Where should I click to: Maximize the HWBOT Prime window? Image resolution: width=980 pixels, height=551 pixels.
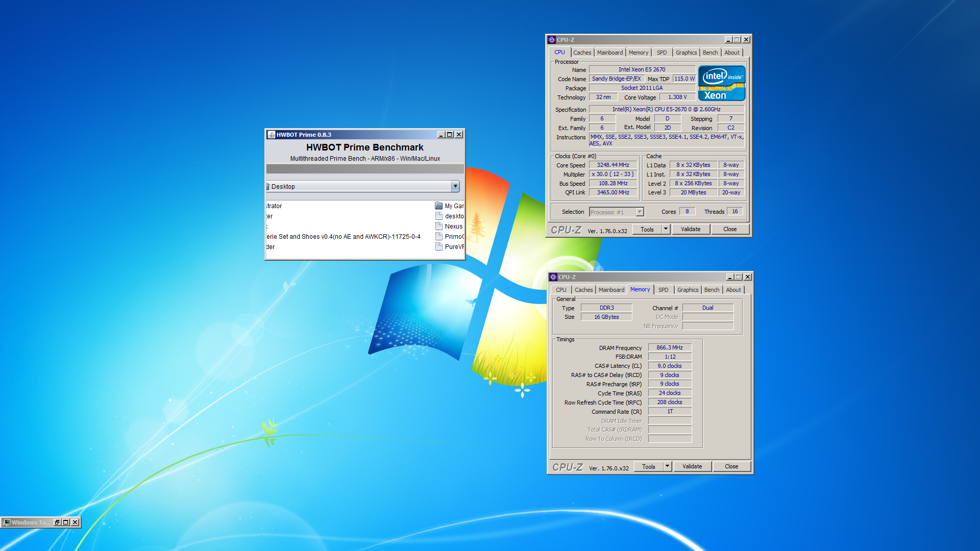pos(449,135)
